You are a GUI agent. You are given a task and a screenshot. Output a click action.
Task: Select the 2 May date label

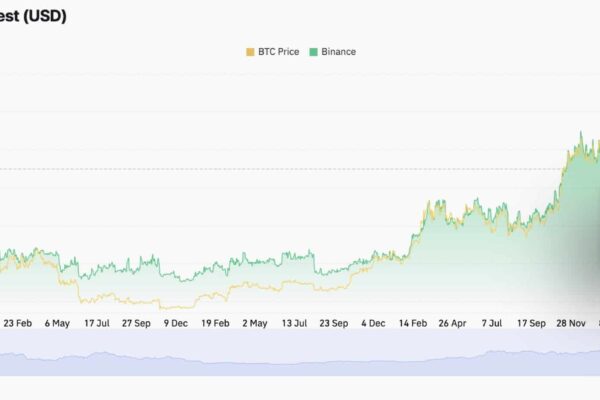coord(255,323)
